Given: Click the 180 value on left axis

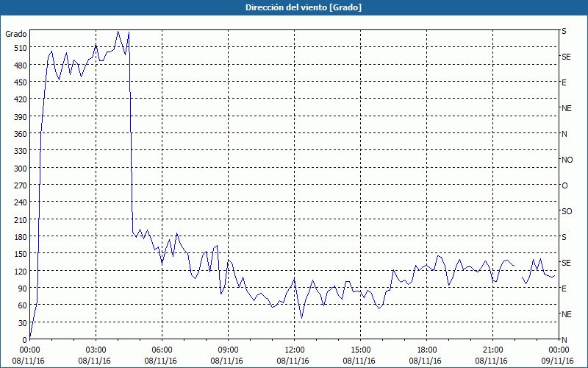Looking at the screenshot, I should 21,237.
